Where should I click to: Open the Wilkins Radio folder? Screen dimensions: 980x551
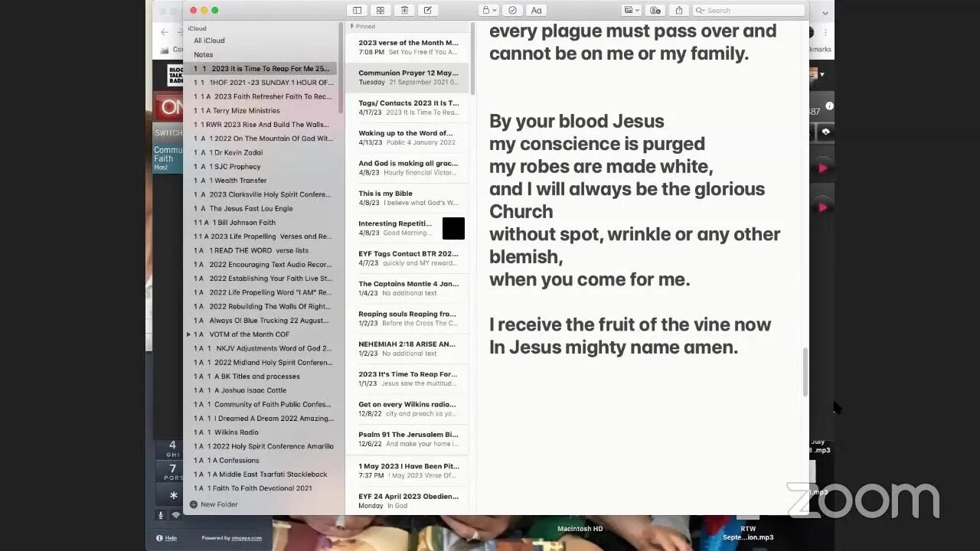click(261, 432)
